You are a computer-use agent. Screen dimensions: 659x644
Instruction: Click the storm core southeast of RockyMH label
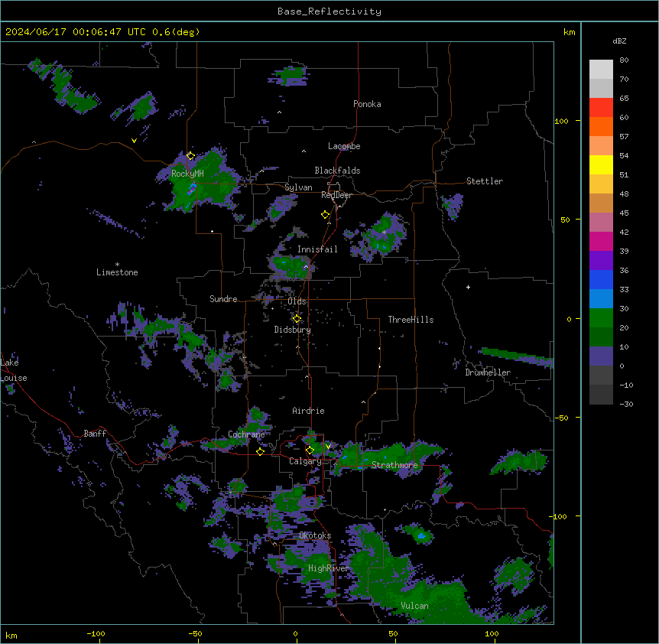192,189
